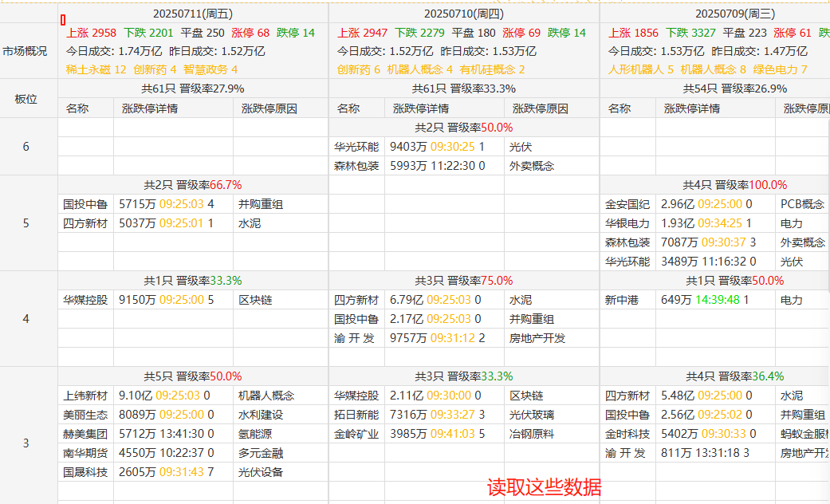Click 森林包装 in the 20250710 column
Screen dimensions: 830x504
[356, 166]
